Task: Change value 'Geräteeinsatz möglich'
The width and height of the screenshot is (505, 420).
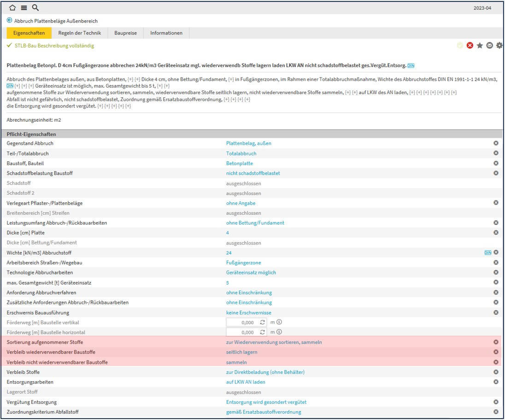Action: click(251, 272)
